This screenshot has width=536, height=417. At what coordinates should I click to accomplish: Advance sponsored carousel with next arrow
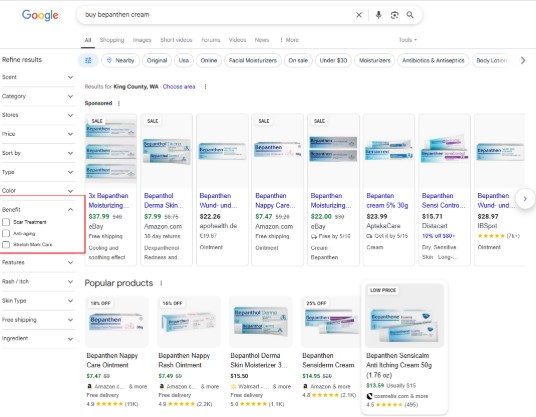coord(525,198)
